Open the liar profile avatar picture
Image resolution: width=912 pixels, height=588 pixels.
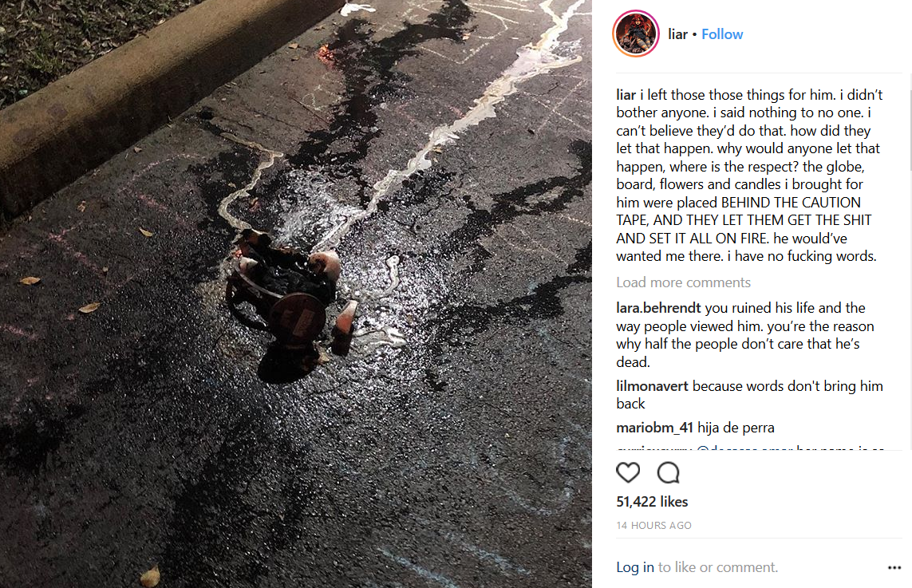pyautogui.click(x=636, y=34)
